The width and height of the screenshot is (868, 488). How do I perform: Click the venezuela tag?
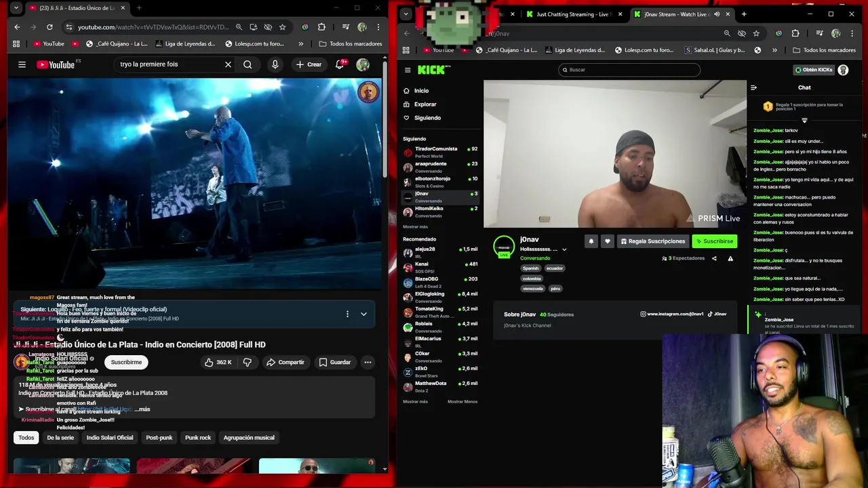tap(533, 288)
